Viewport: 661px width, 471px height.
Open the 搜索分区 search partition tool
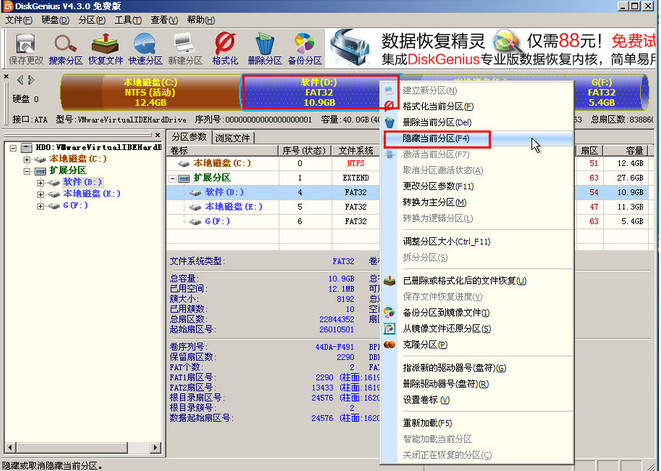coord(65,48)
